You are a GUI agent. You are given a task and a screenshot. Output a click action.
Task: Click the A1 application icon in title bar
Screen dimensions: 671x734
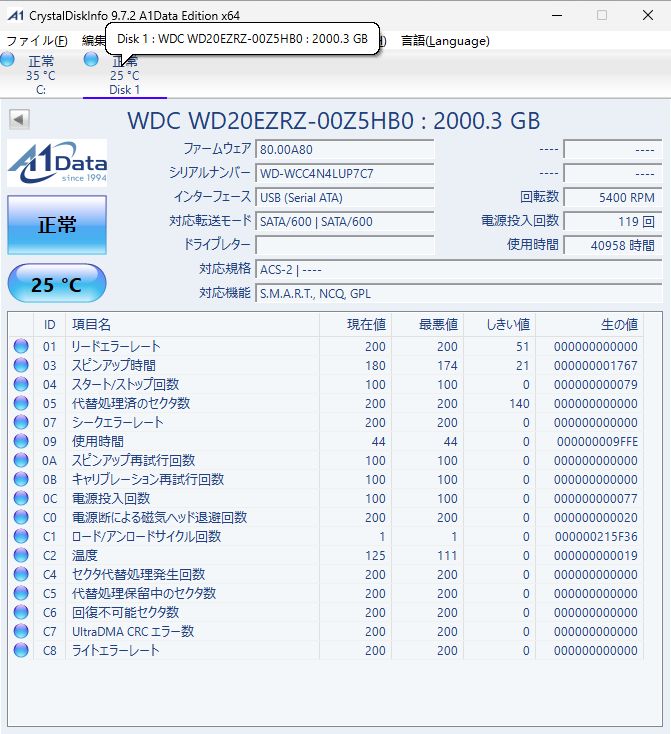[15, 15]
